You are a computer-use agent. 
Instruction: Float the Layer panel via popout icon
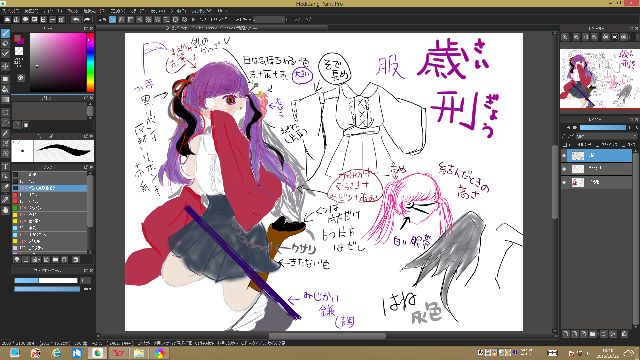(x=630, y=119)
